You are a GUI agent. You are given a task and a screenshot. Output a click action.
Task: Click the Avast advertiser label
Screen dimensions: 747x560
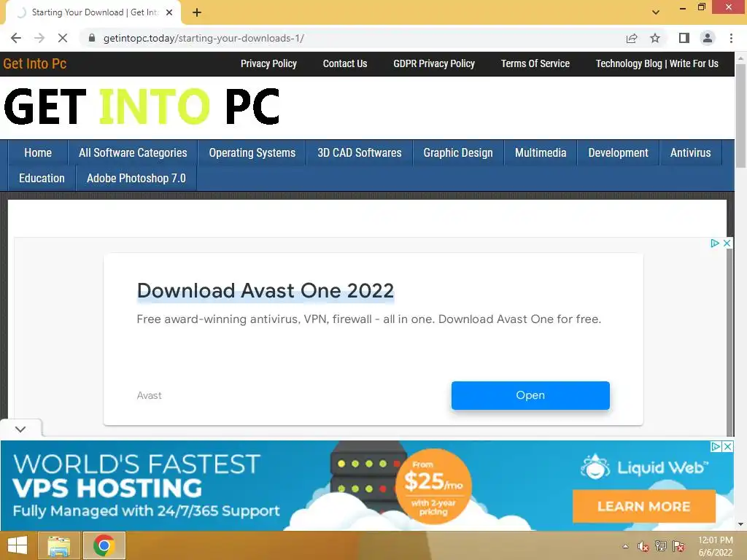click(149, 395)
